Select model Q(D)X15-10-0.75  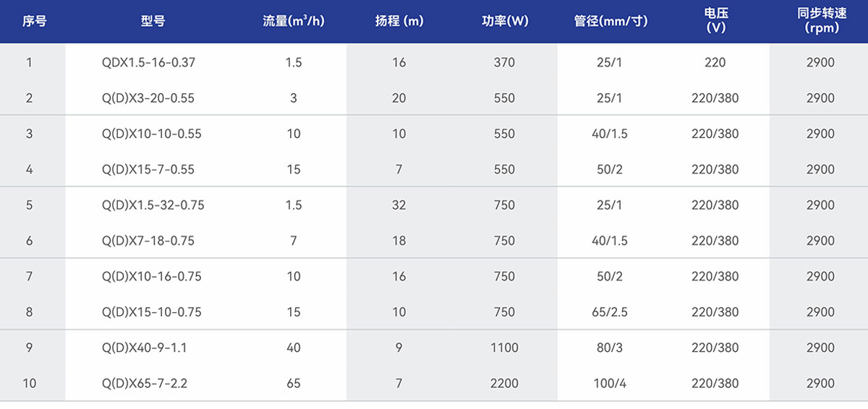click(x=152, y=312)
